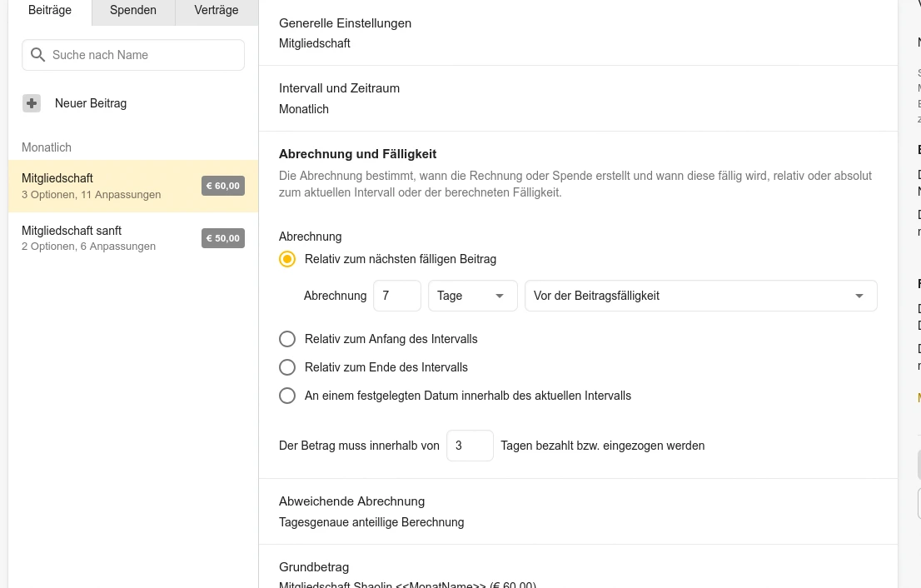Open the Beiträge tab
Screen dimensions: 921x588
[50, 11]
